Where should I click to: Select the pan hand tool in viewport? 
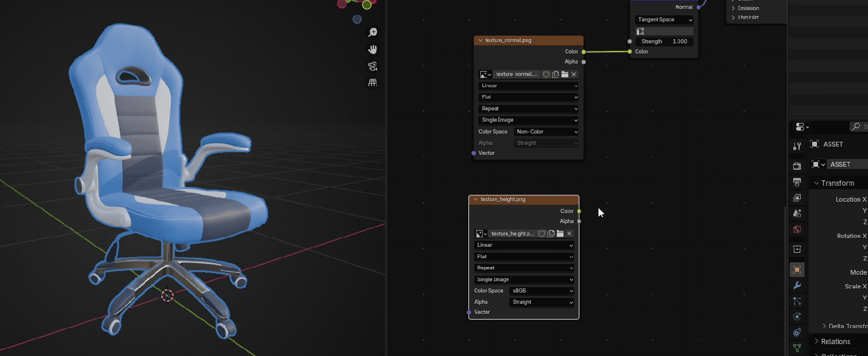373,49
